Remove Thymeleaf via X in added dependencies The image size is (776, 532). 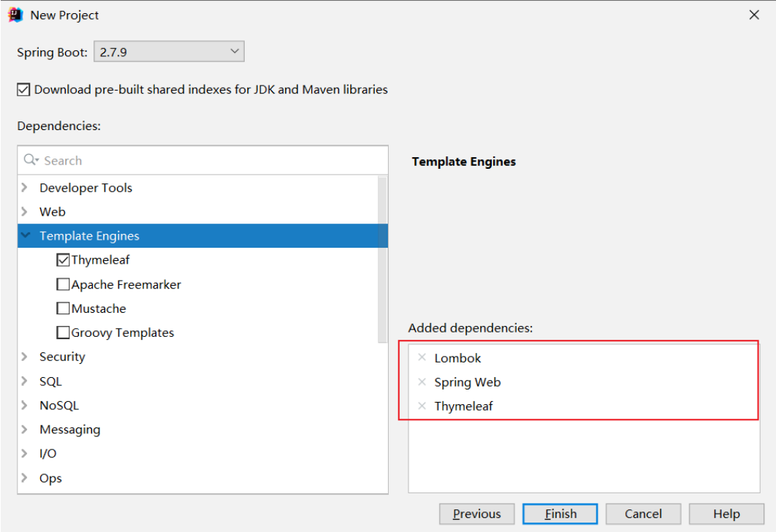422,406
